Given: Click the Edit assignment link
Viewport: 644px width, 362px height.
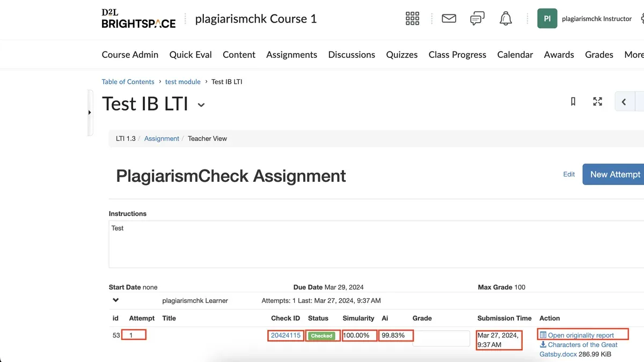Looking at the screenshot, I should [x=569, y=174].
